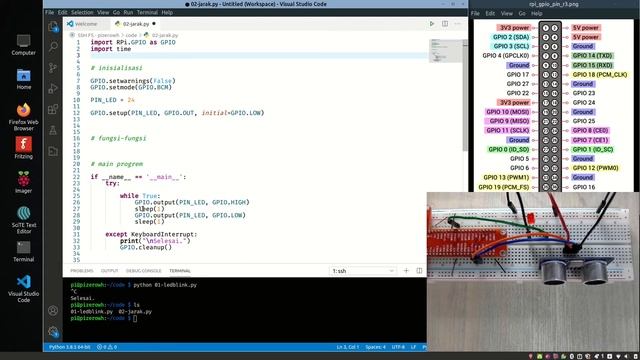Viewport: 640px width, 360px height.
Task: Click Ln 3, Col 1 status item
Action: (x=347, y=347)
